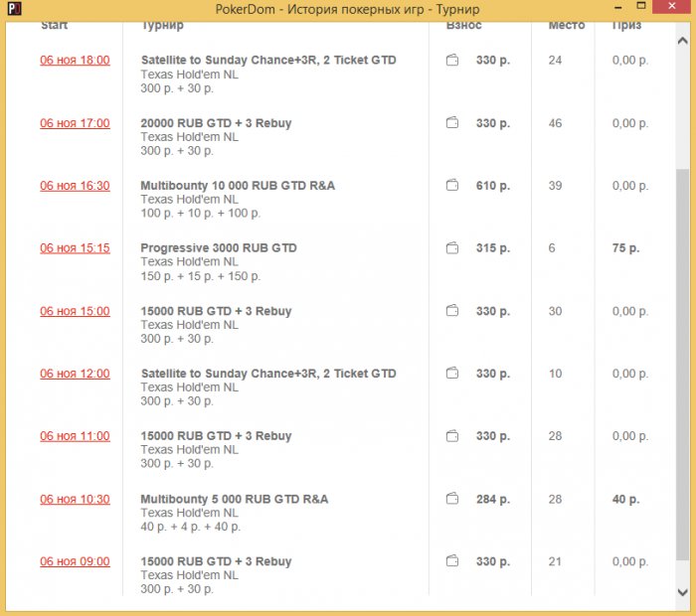Viewport: 696px width, 616px height.
Task: Click wallet icon beside 315 р. buy-in
Action: click(x=452, y=248)
